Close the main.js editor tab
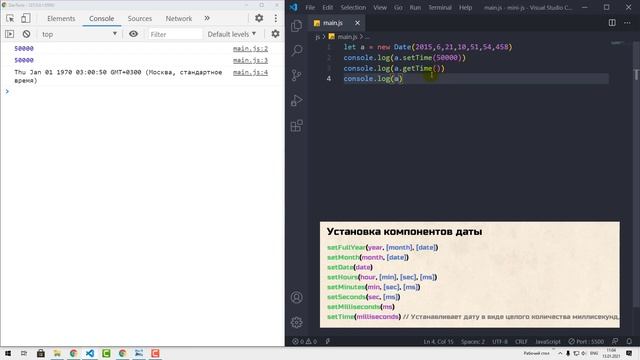Viewport: 640px width, 360px height. tap(358, 23)
